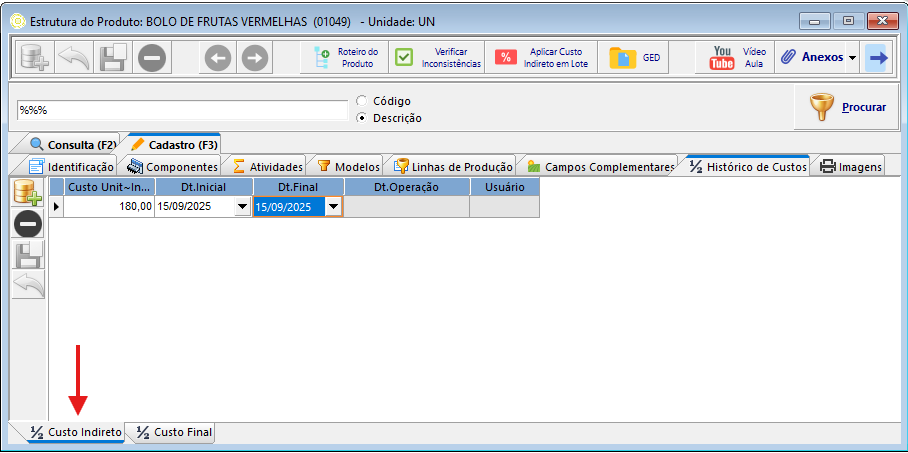Click Aplicar Custo Indireto em Lote
The height and width of the screenshot is (453, 908).
click(541, 58)
